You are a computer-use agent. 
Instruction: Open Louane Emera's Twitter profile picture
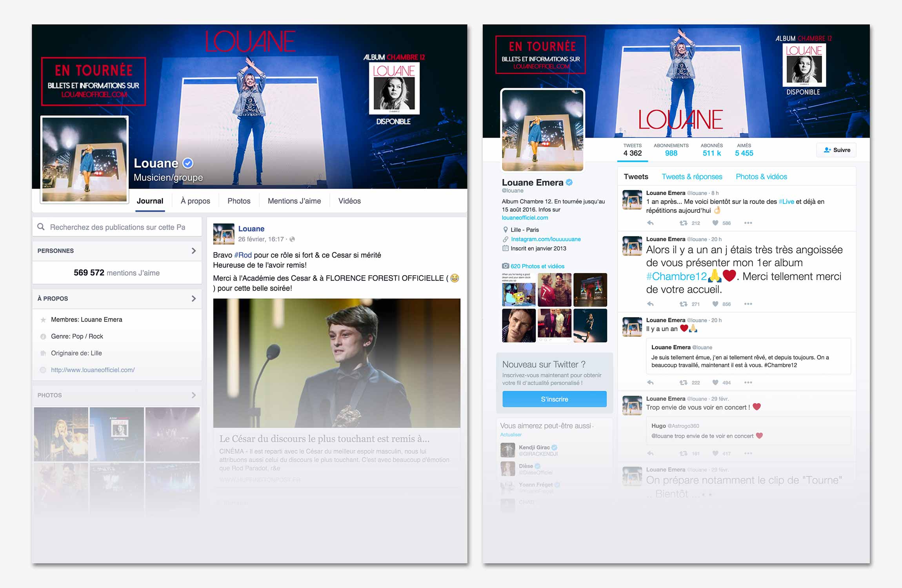542,130
